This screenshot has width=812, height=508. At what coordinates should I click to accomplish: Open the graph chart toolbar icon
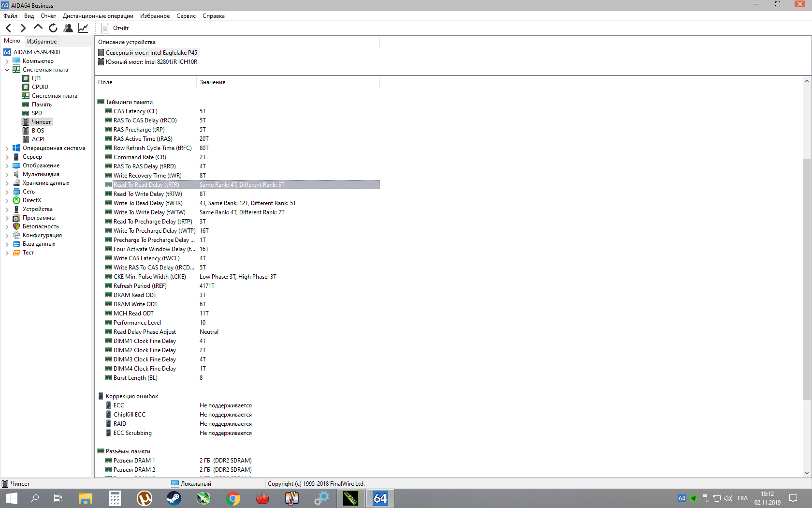(x=83, y=28)
